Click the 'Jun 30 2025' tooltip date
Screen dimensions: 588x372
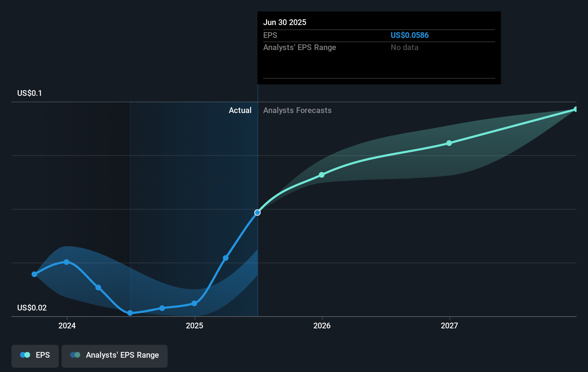pos(285,22)
